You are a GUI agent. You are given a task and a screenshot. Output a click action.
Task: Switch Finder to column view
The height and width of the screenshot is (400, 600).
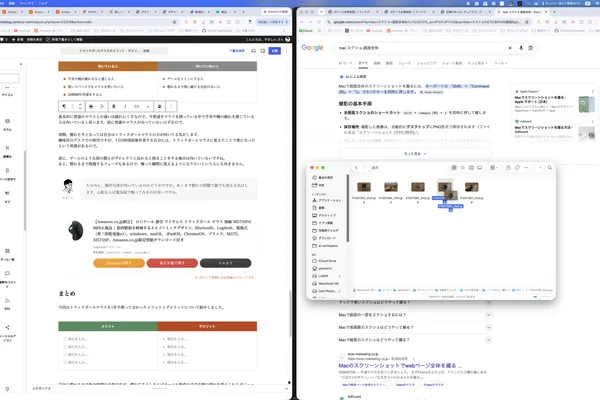click(471, 168)
